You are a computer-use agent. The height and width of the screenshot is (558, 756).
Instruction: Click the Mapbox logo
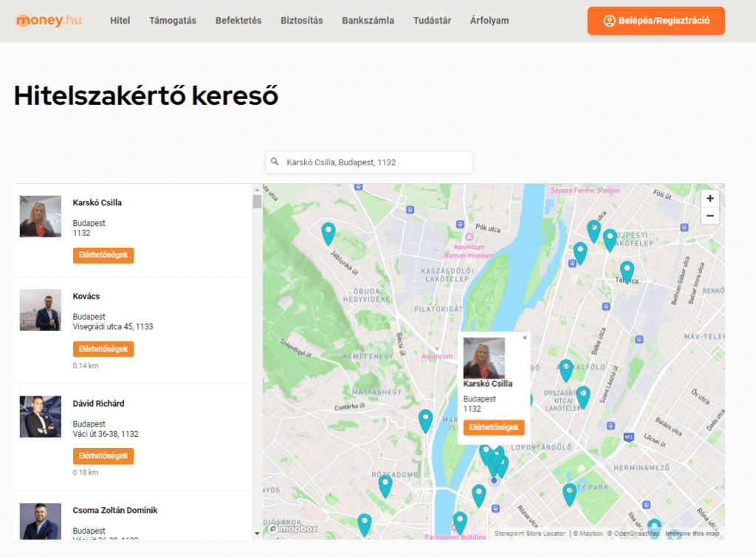(x=292, y=528)
